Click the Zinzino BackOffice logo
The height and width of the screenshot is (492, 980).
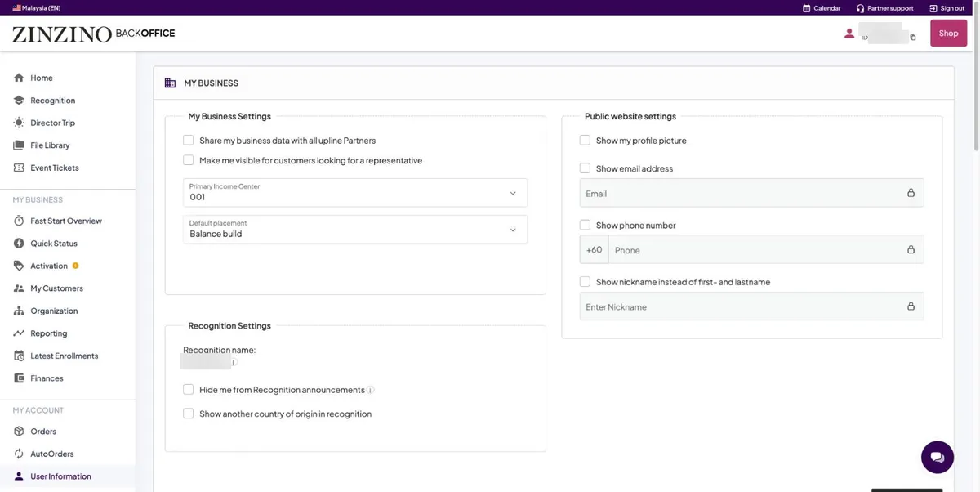pyautogui.click(x=94, y=34)
